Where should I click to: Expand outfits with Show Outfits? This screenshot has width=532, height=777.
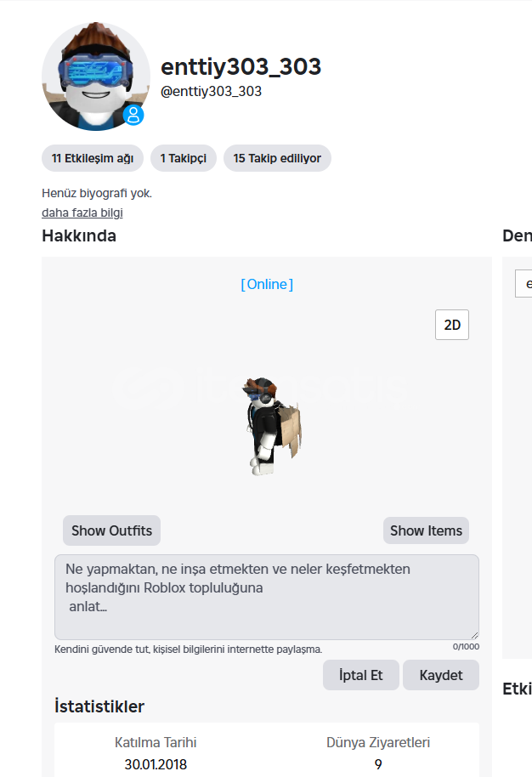111,530
